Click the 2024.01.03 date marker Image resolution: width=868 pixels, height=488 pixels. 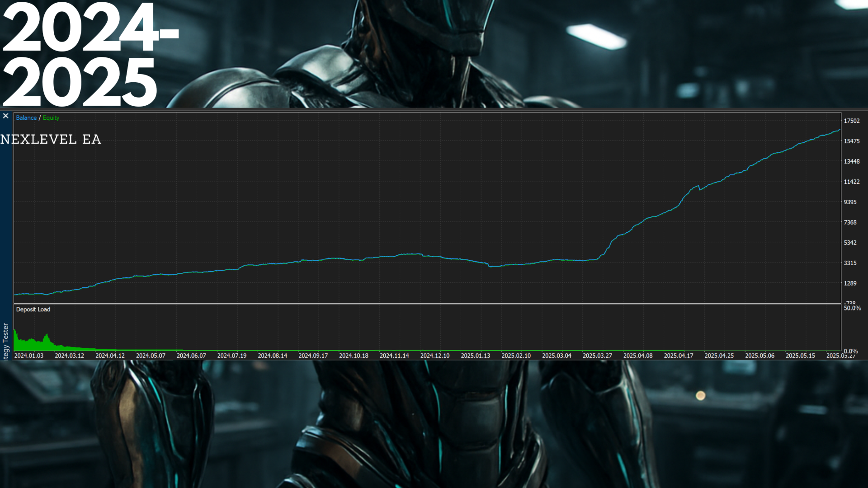click(29, 356)
